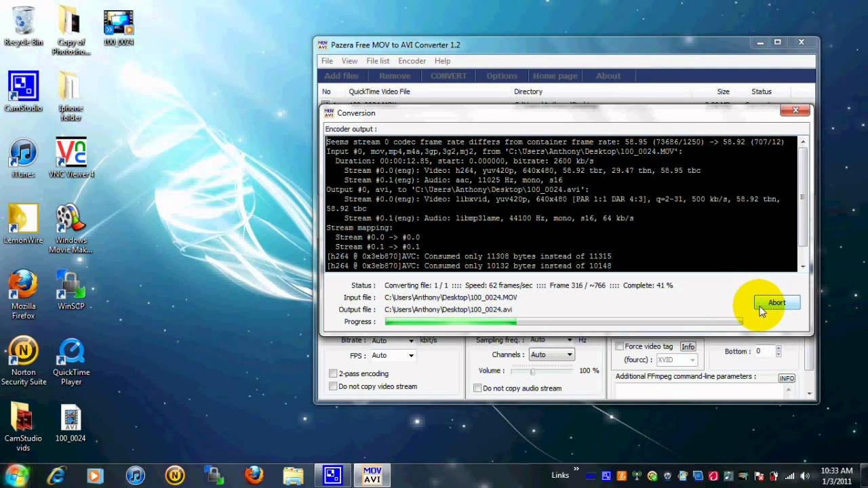Open Norton Security Suite desktop icon

[x=23, y=361]
